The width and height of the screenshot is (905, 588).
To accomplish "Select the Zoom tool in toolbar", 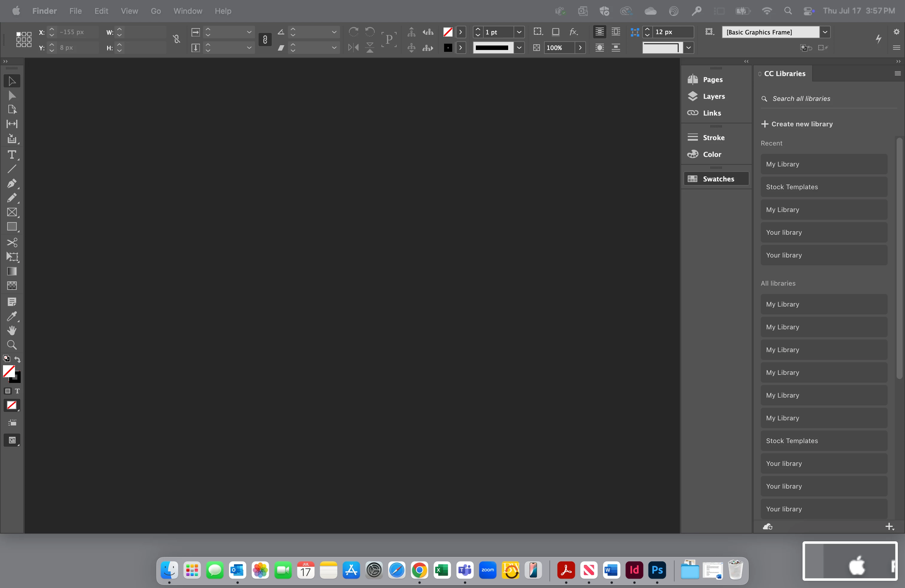I will (x=12, y=345).
